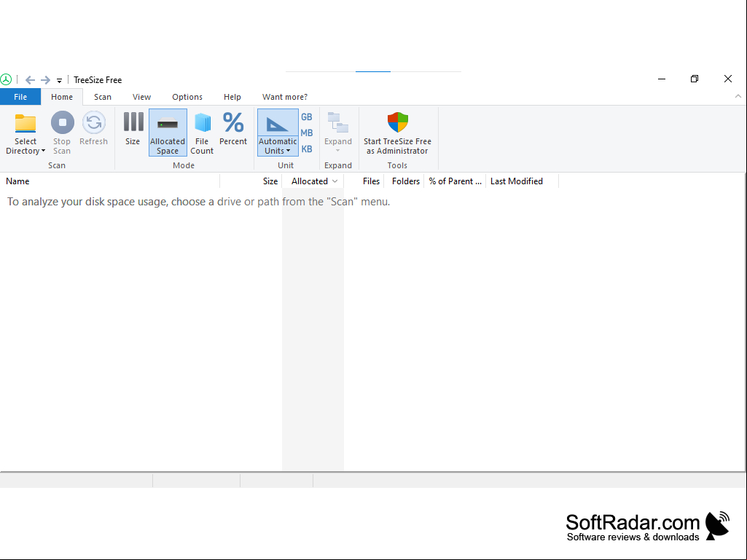Screen dimensions: 747x560
Task: Restore down the TreeSize Free window
Action: (695, 79)
